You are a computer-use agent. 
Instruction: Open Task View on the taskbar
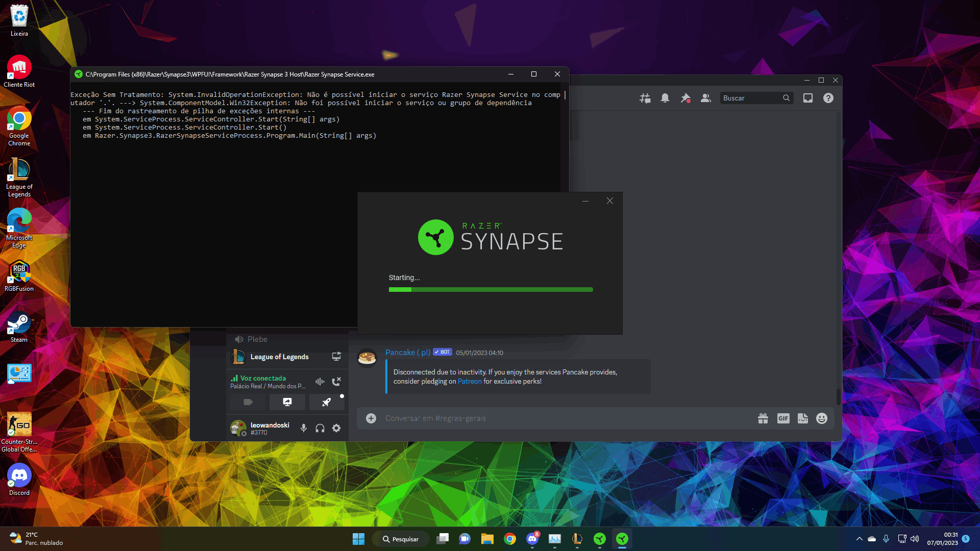click(443, 539)
